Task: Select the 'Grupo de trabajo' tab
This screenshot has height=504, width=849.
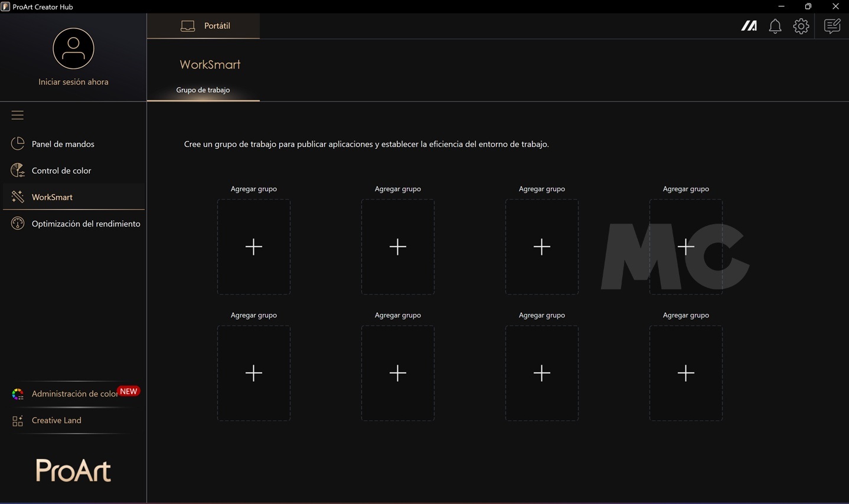Action: [203, 90]
